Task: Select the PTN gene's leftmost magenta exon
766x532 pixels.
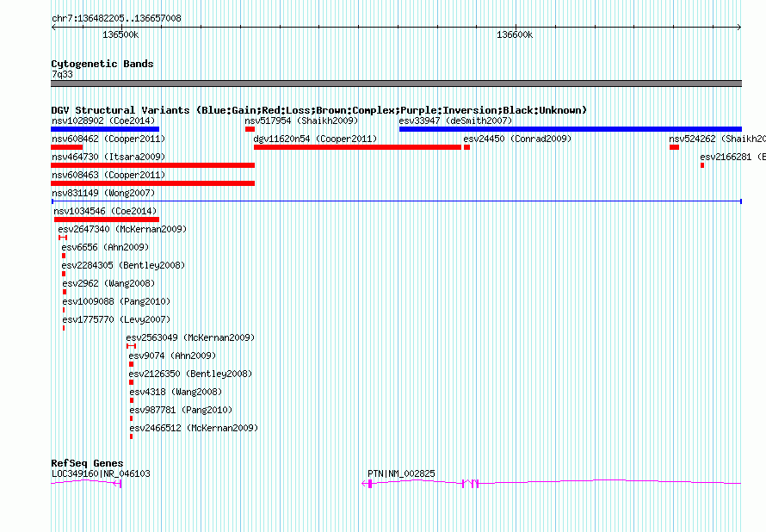Action: pos(370,484)
